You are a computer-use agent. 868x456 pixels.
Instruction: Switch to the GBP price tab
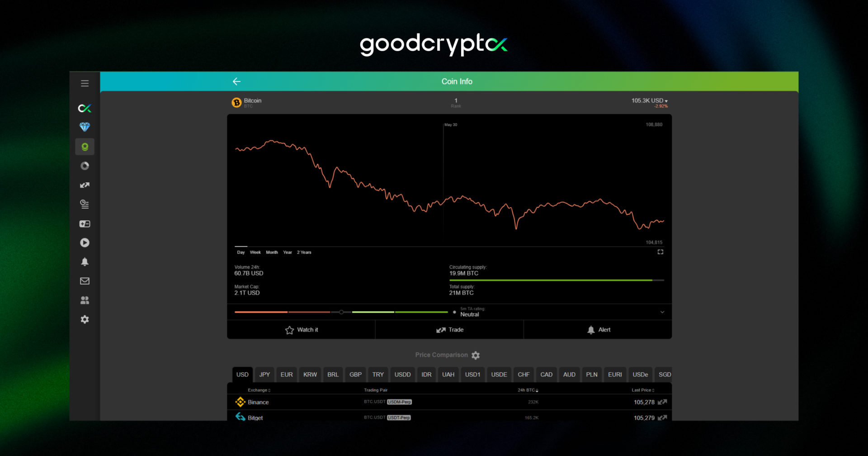(355, 375)
